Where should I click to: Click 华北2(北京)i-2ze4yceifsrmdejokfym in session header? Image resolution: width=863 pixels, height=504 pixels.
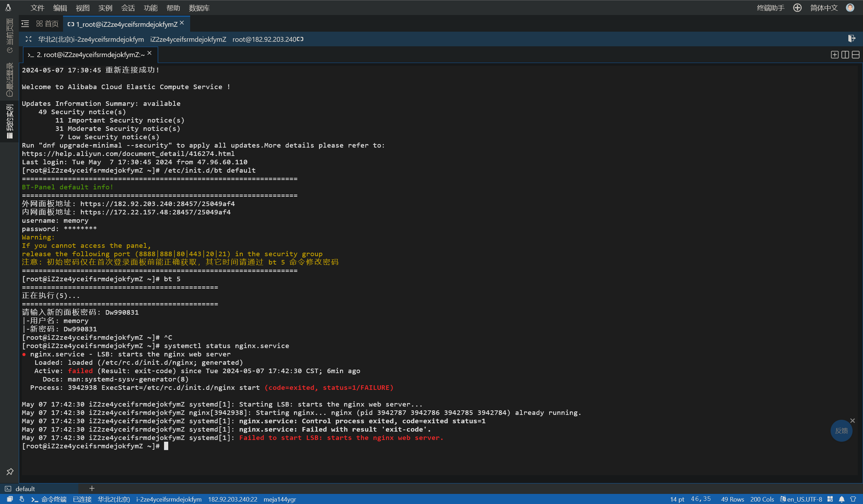coord(91,39)
